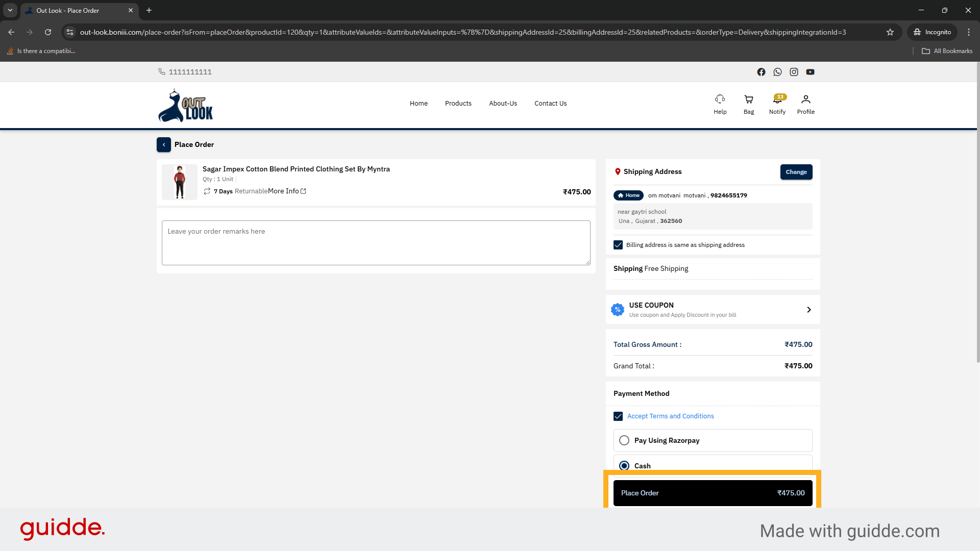980x551 pixels.
Task: Click the Change address button
Action: click(796, 172)
